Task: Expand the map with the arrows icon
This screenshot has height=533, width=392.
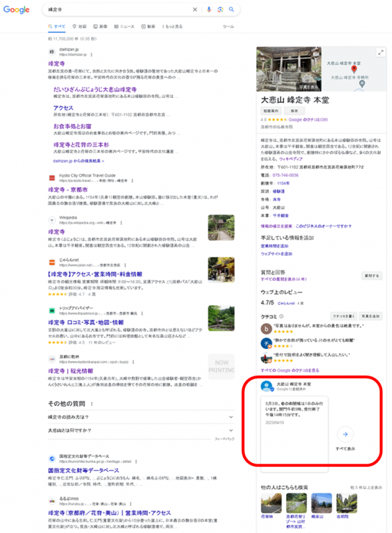Action: (381, 53)
